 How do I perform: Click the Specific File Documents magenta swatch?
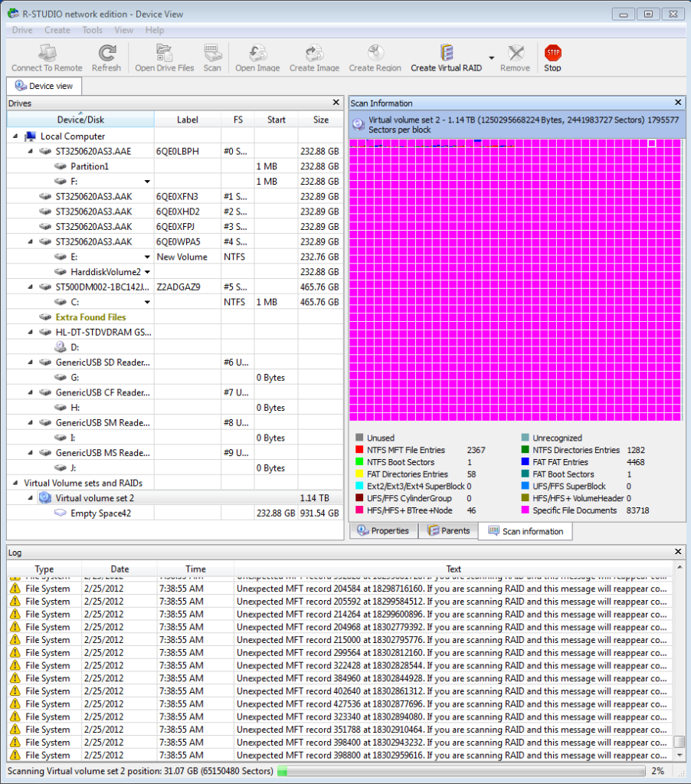525,510
